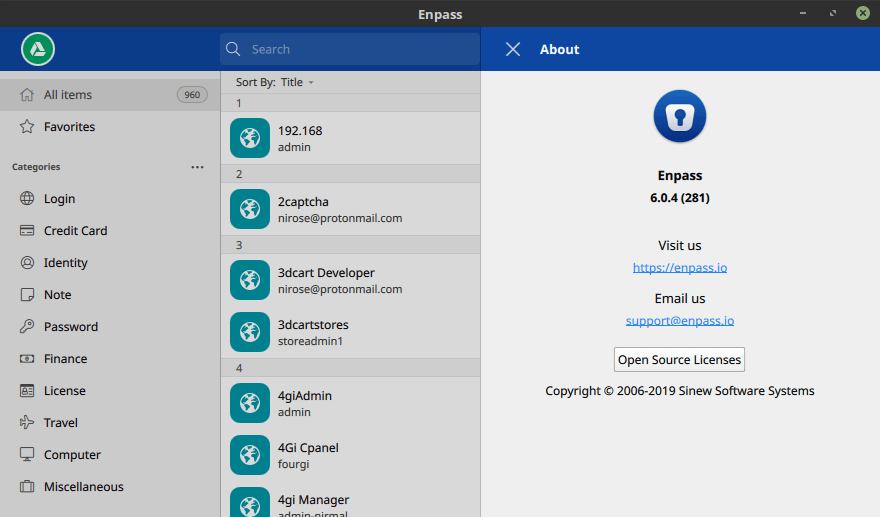880x517 pixels.
Task: Click the star icon beside Favorites
Action: 27,126
